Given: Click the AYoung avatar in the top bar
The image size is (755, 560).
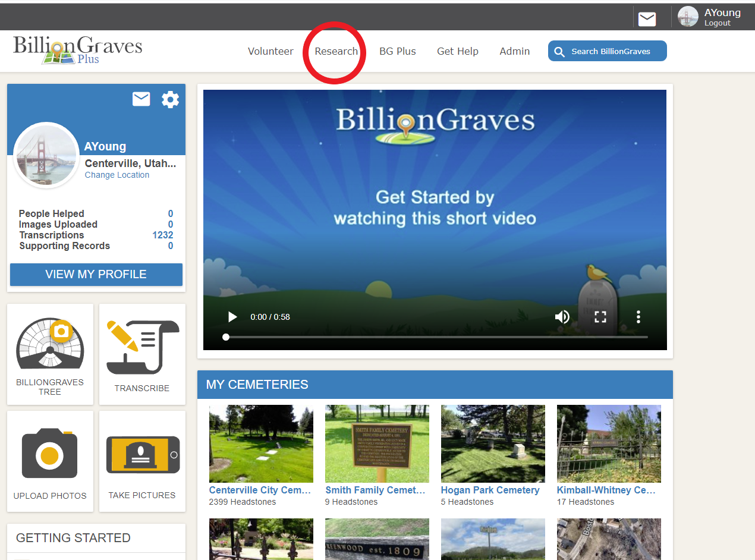Looking at the screenshot, I should [688, 17].
